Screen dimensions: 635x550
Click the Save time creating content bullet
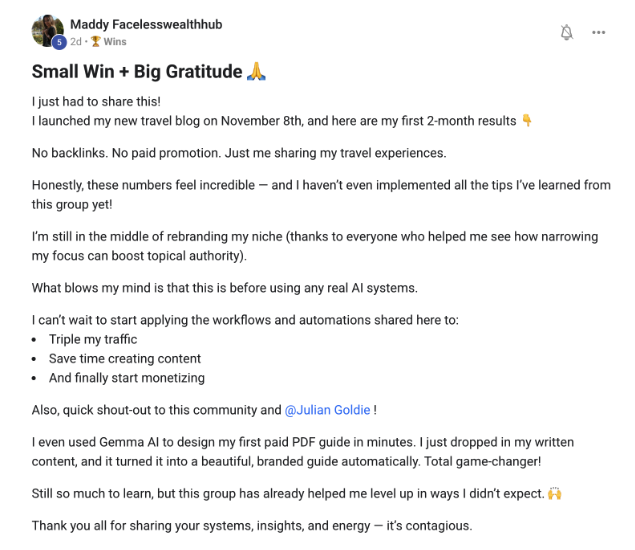coord(124,359)
